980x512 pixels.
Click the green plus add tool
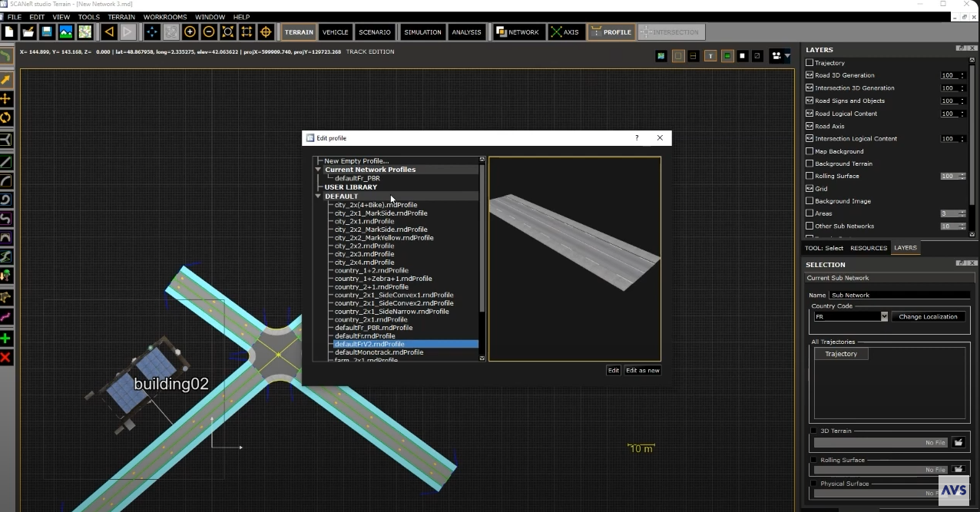click(x=6, y=339)
